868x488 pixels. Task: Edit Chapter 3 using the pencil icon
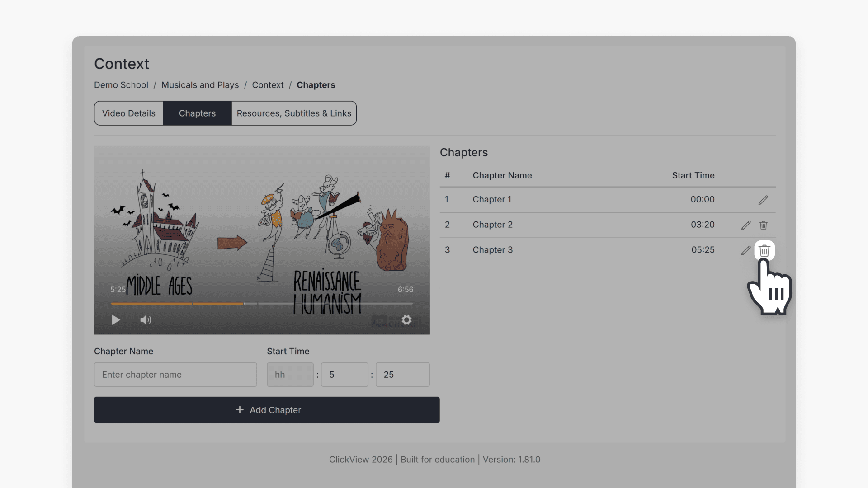pos(745,250)
